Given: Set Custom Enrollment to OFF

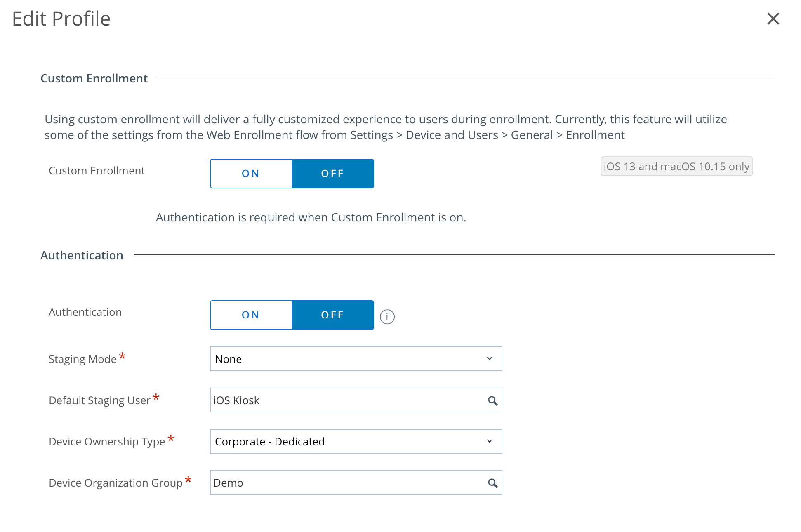Looking at the screenshot, I should [x=332, y=174].
